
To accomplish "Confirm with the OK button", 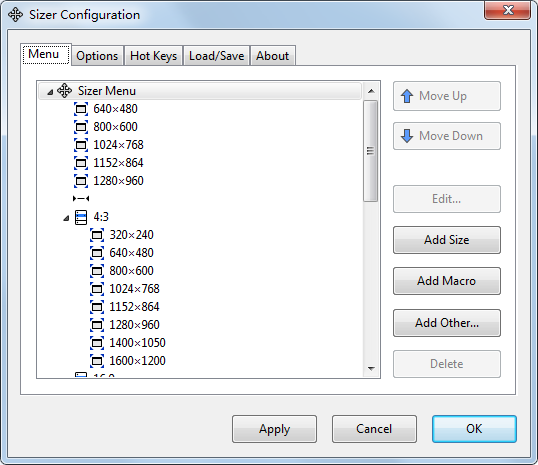I will [474, 429].
